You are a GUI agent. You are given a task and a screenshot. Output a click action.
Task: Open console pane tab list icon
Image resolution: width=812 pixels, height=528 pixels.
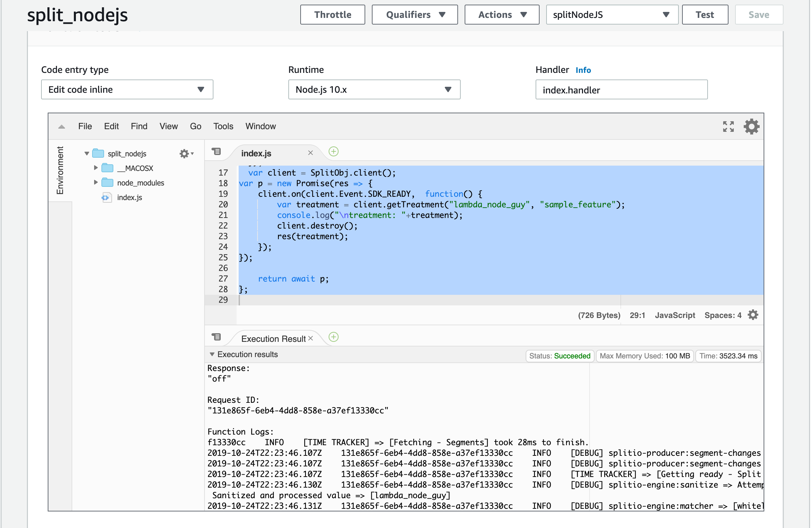216,337
